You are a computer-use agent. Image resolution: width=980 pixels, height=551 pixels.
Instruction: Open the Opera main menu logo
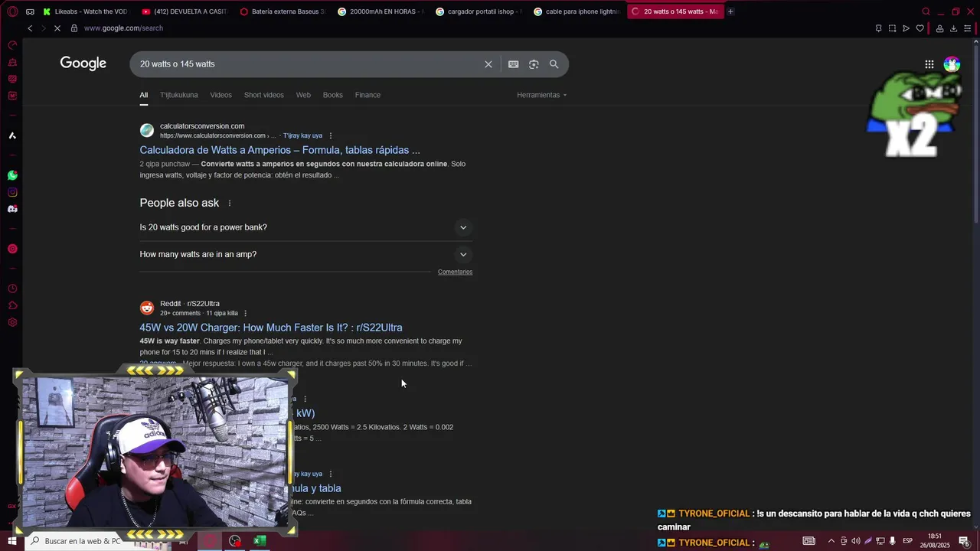pos(12,11)
